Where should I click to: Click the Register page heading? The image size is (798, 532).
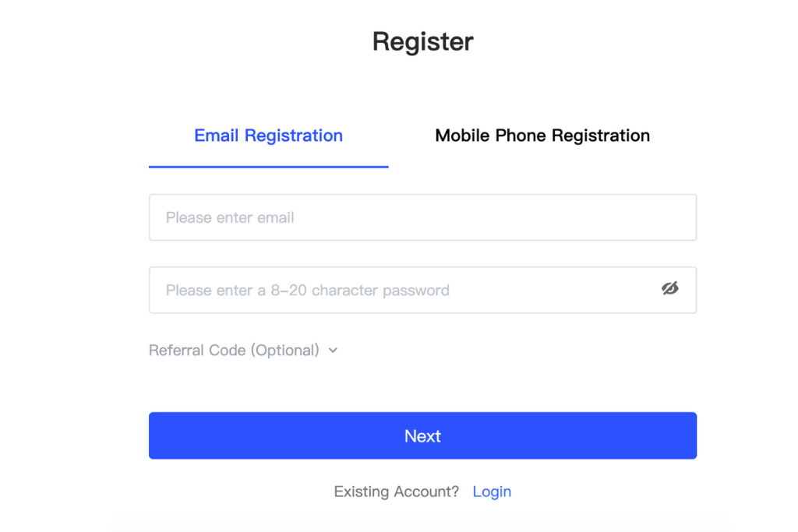click(422, 42)
